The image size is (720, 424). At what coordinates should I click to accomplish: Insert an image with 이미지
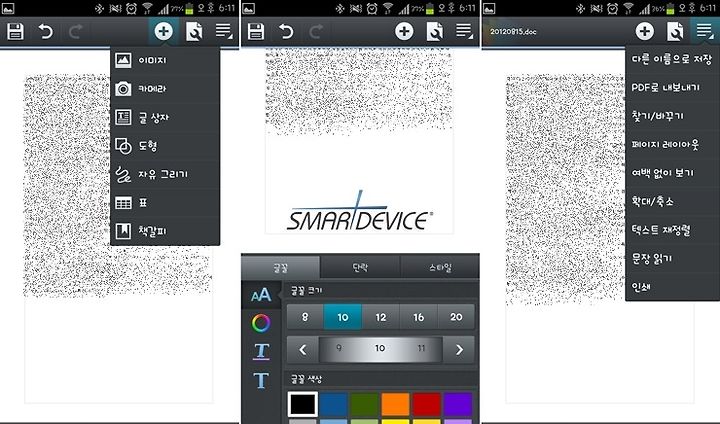[165, 60]
